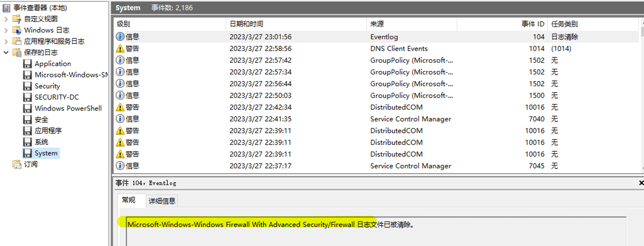Sort by the 日期和时间 column header
This screenshot has width=644, height=246.
(x=246, y=24)
